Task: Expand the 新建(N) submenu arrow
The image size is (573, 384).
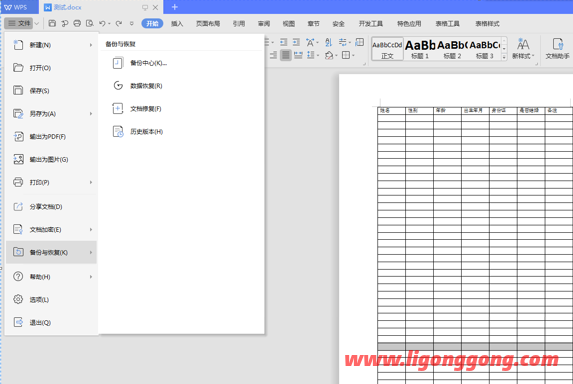Action: tap(91, 45)
